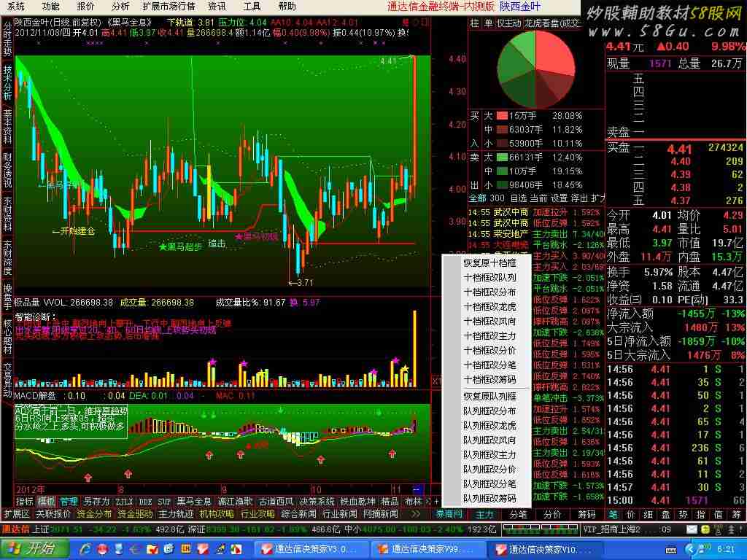Select 古道西风 indicator tab
The height and width of the screenshot is (560, 747).
pos(276,502)
